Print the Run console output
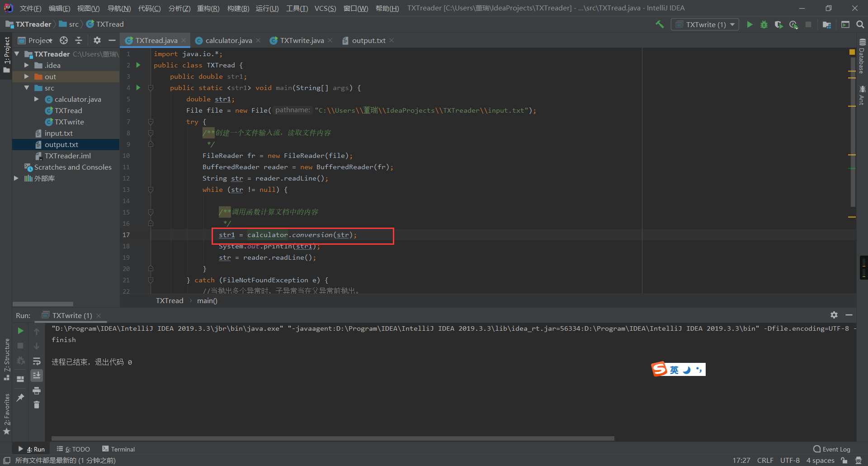Image resolution: width=868 pixels, height=466 pixels. 37,390
